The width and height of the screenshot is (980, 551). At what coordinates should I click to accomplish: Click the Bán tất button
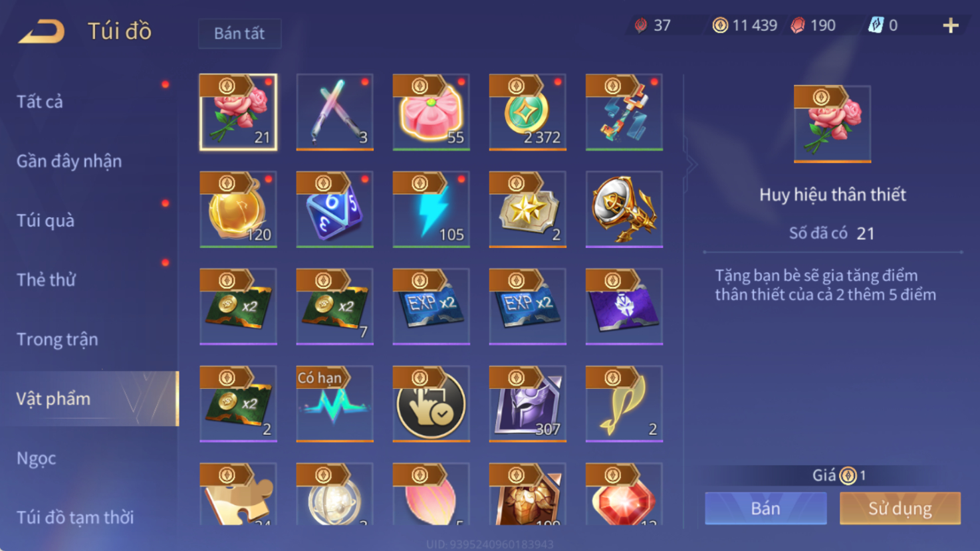click(239, 33)
